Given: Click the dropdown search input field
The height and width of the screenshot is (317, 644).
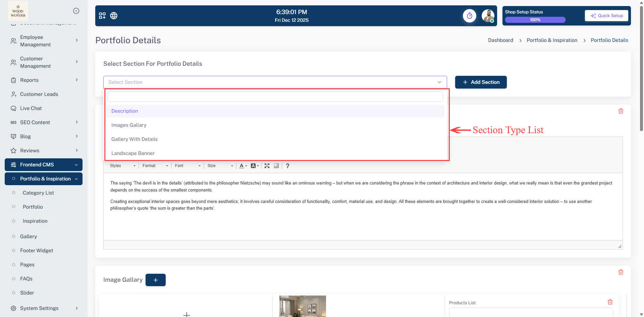Looking at the screenshot, I should (275, 97).
